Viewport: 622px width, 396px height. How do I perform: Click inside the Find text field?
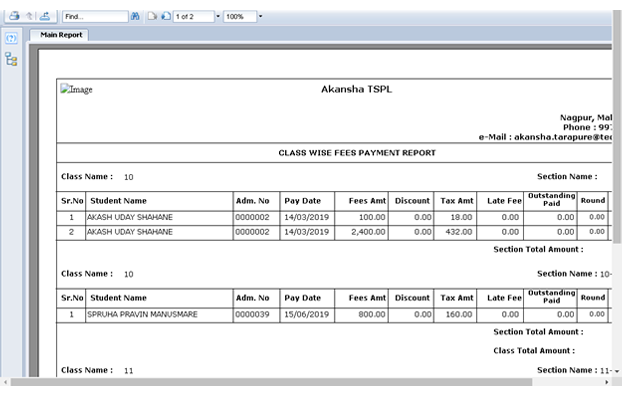[95, 17]
